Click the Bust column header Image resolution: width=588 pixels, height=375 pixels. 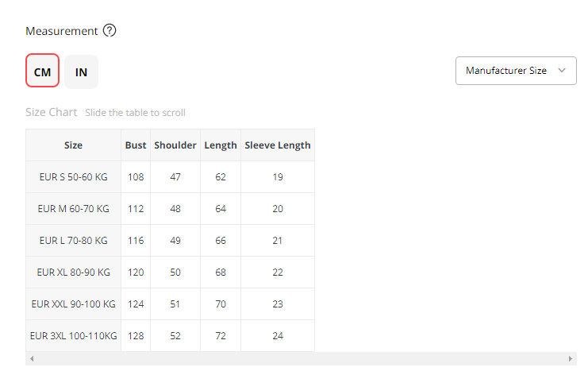pyautogui.click(x=136, y=145)
